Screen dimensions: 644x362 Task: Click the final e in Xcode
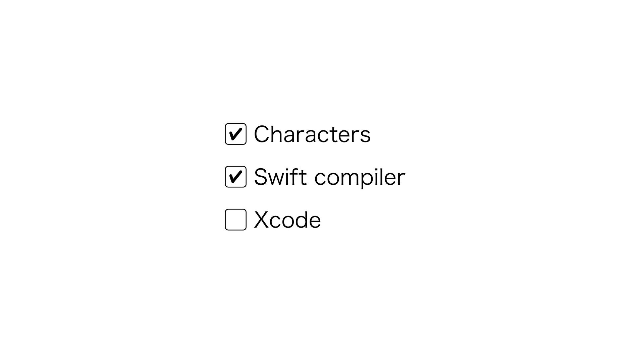tap(314, 223)
